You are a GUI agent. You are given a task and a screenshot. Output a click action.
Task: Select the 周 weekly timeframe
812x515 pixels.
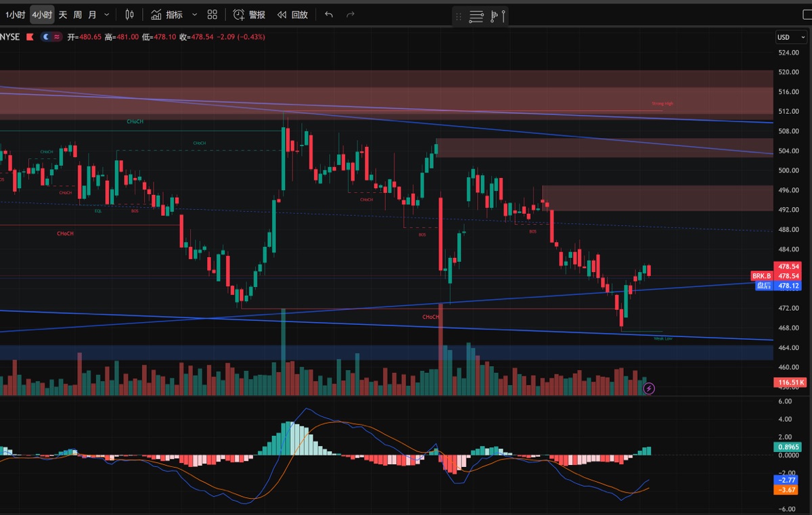[78, 14]
